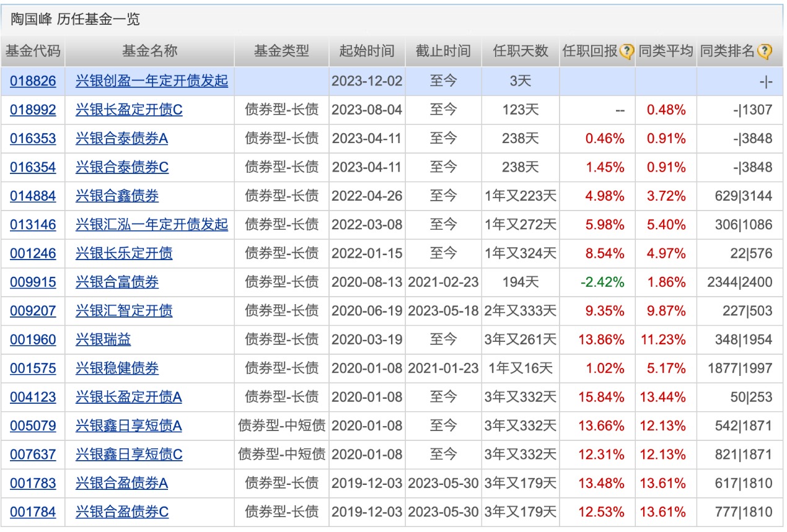Open the 兴银合泰债券C fund link

click(x=121, y=167)
